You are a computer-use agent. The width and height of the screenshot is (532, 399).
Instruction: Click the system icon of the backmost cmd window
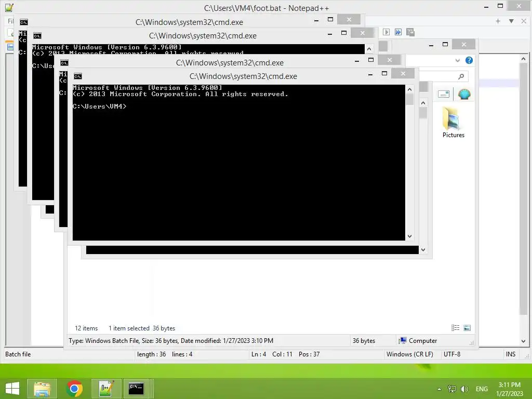[x=23, y=22]
